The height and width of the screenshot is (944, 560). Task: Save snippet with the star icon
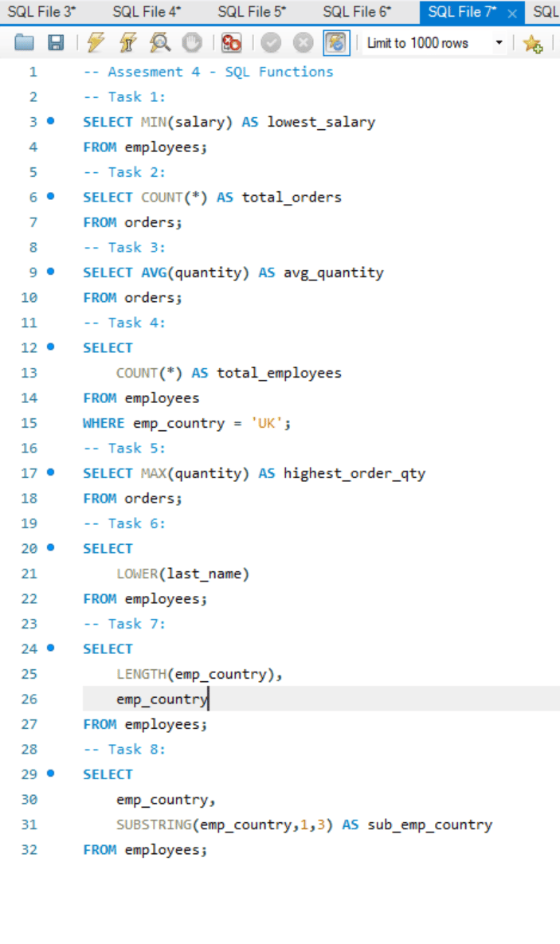(533, 43)
